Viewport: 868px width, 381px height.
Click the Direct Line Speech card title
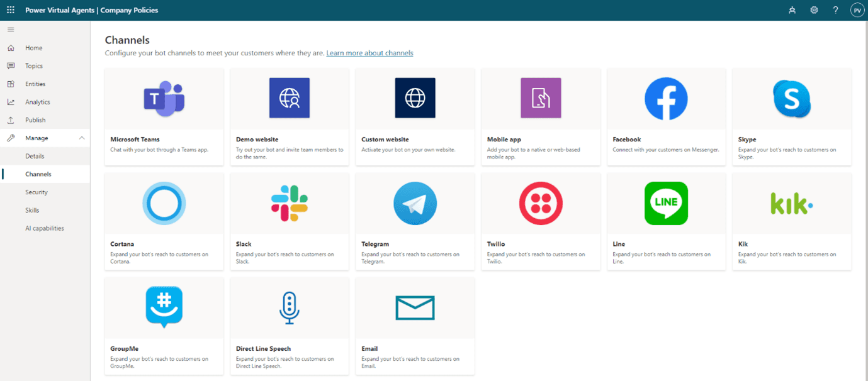pyautogui.click(x=263, y=348)
